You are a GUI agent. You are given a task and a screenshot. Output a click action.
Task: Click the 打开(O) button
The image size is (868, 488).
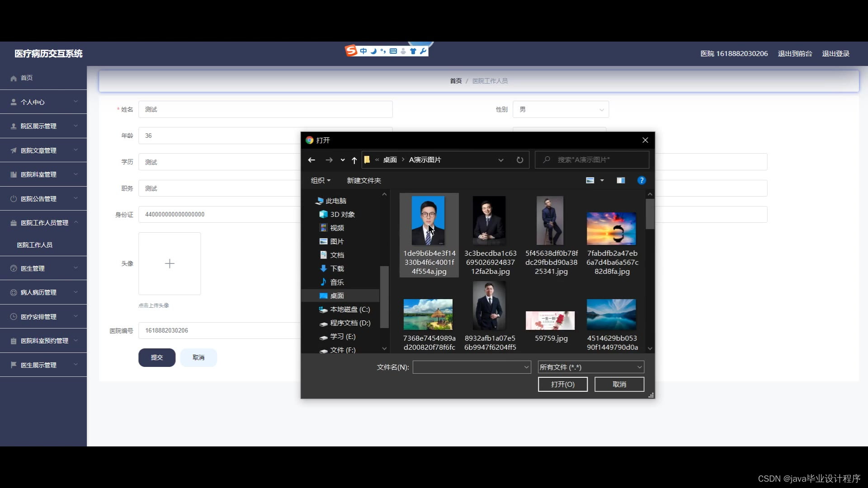tap(562, 384)
